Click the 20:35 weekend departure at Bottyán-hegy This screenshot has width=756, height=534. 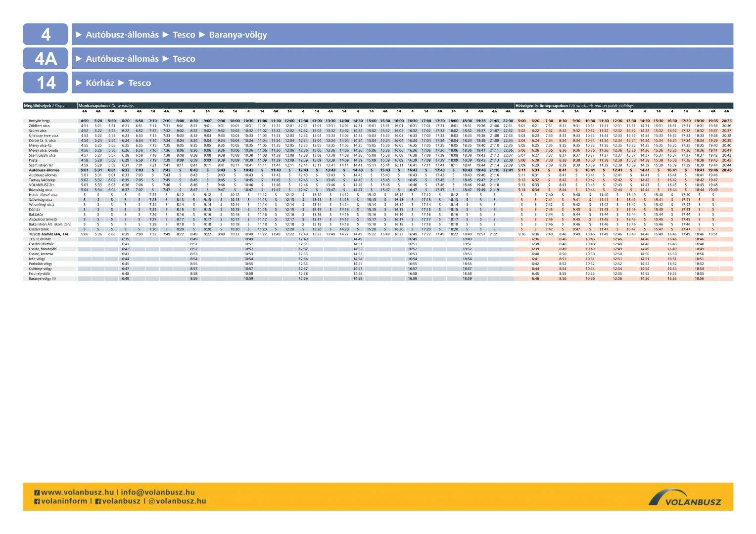(727, 121)
